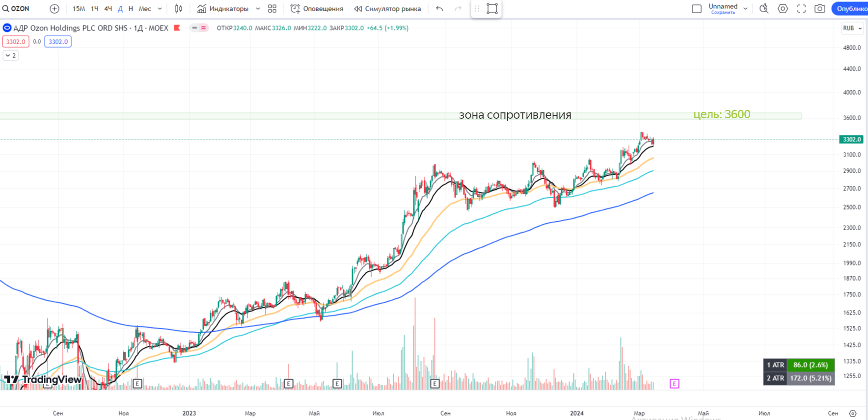Click the 172.0 (5.21%) ATR cell

coord(811,378)
